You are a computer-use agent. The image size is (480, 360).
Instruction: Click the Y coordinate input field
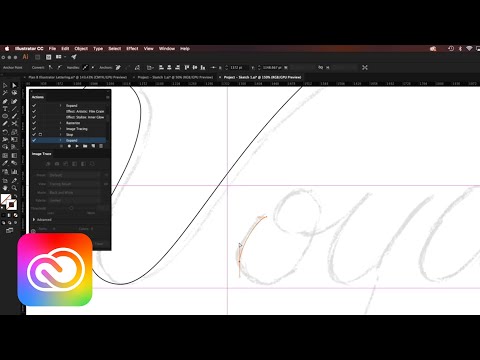pos(272,67)
